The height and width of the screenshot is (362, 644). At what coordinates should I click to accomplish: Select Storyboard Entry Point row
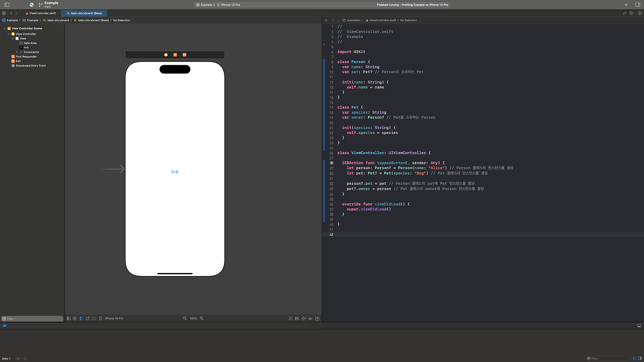point(29,65)
